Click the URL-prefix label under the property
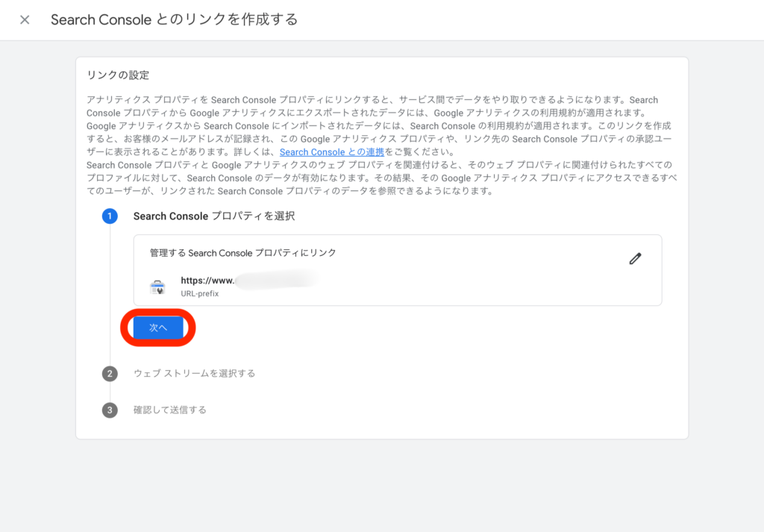The image size is (764, 532). click(x=200, y=294)
